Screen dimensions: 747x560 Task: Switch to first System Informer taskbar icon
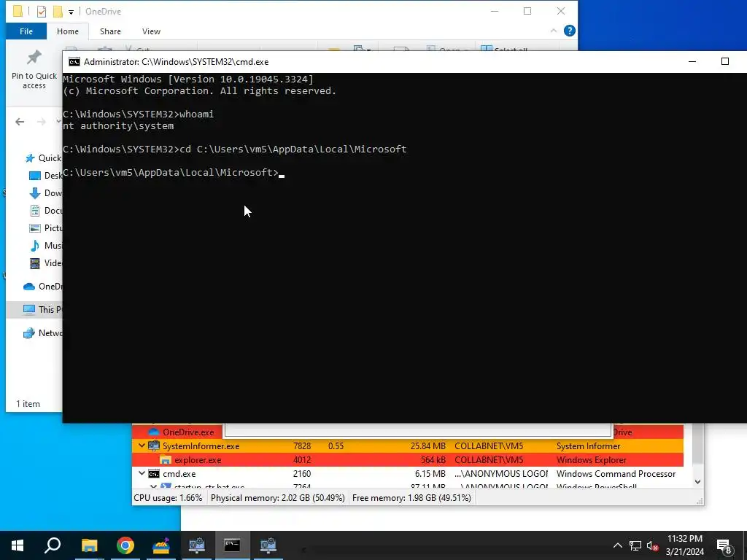(197, 545)
